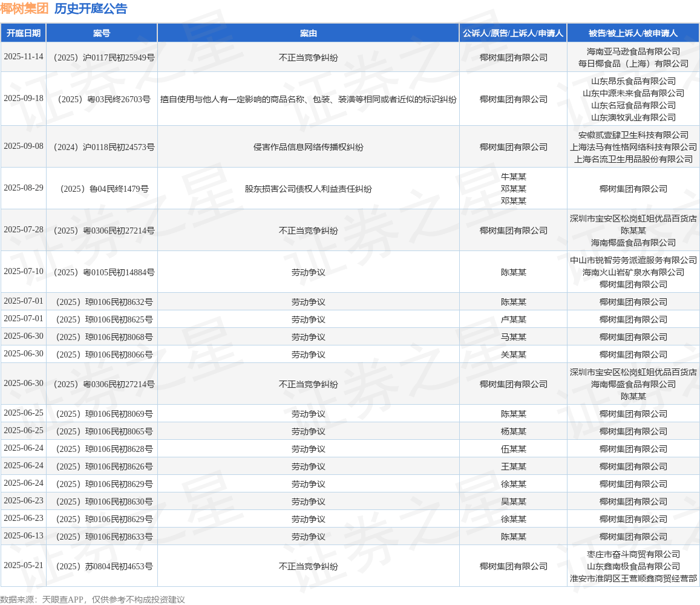Select plaintiff 牛某某
This screenshot has height=605, width=700.
(x=513, y=177)
